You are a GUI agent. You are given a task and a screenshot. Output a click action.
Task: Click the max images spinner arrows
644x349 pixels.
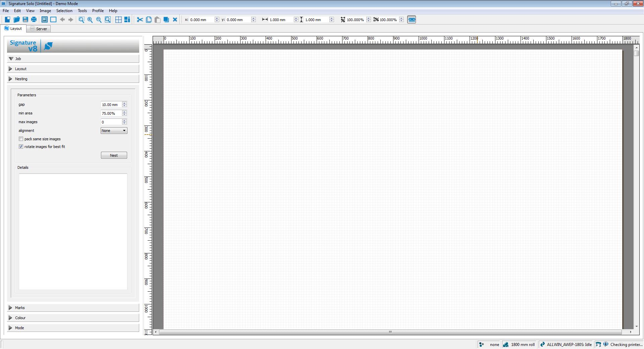click(x=124, y=122)
